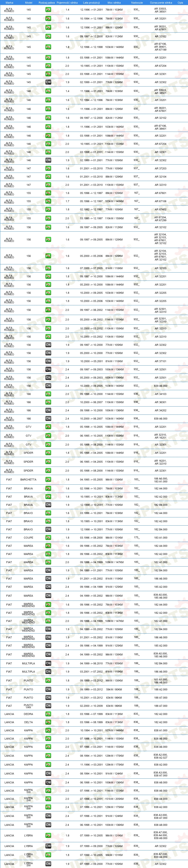Click the ON icon in the MULTIPLA 04.1999 row
The height and width of the screenshot is (868, 188).
click(48, 663)
